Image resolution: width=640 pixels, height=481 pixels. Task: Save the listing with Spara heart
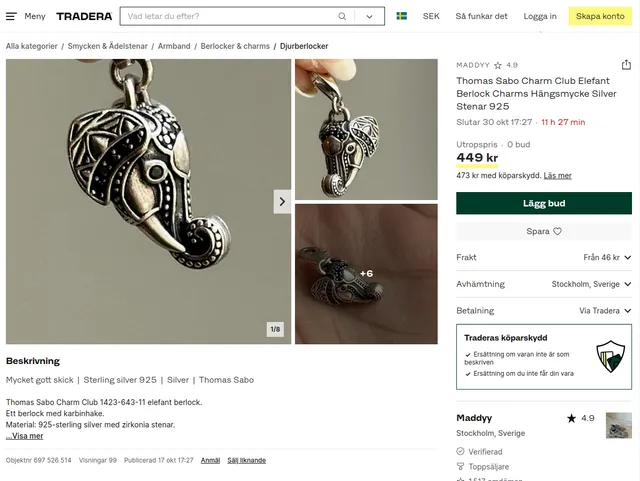(544, 231)
